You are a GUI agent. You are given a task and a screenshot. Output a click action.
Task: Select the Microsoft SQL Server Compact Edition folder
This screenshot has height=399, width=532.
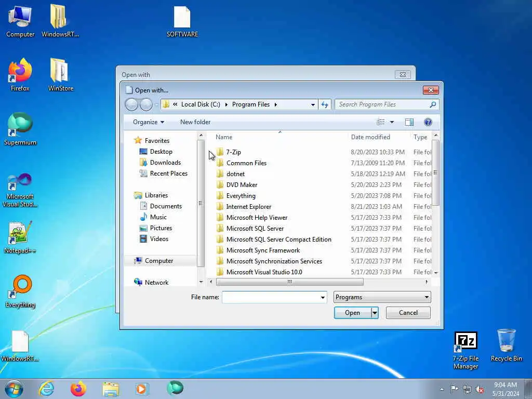pos(278,240)
